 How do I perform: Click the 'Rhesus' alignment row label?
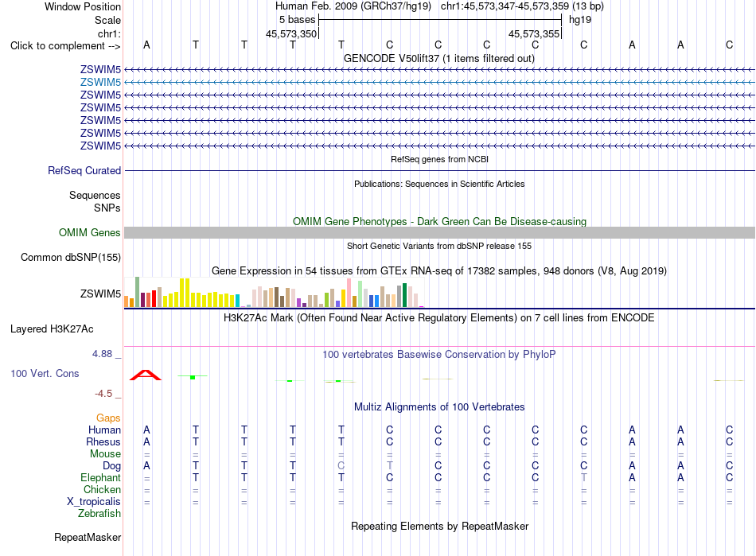(103, 441)
